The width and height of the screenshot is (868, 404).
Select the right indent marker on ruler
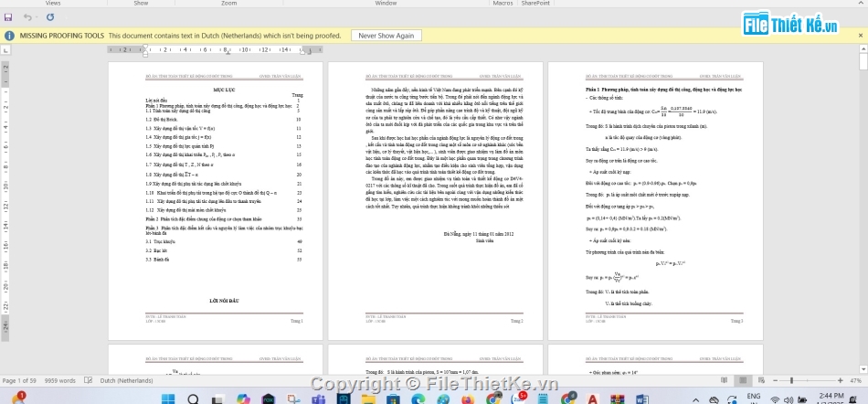(302, 52)
